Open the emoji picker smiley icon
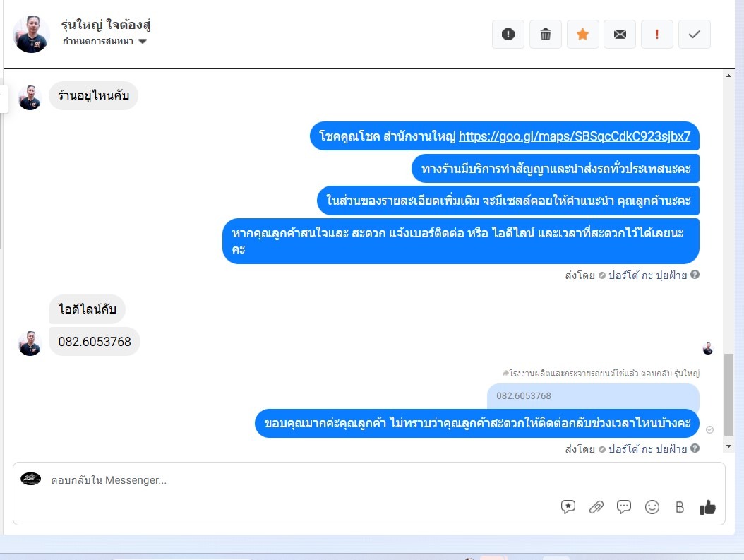 coord(652,507)
